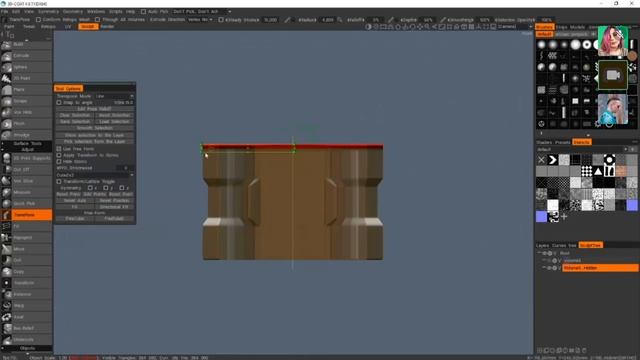Image resolution: width=640 pixels, height=360 pixels.
Task: Select the Cut tool
Action: click(26, 260)
